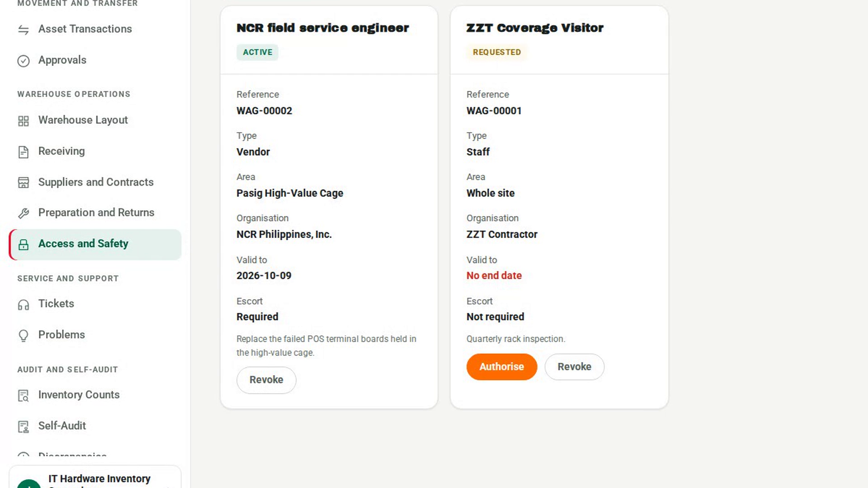Screen dimensions: 868x488
Task: Click the Inventory Counts icon
Action: pos(24,395)
